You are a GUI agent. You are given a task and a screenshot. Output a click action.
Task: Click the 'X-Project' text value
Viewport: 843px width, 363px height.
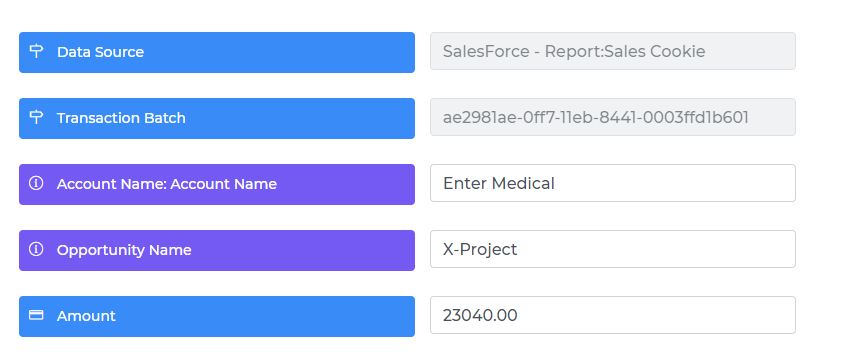point(480,250)
